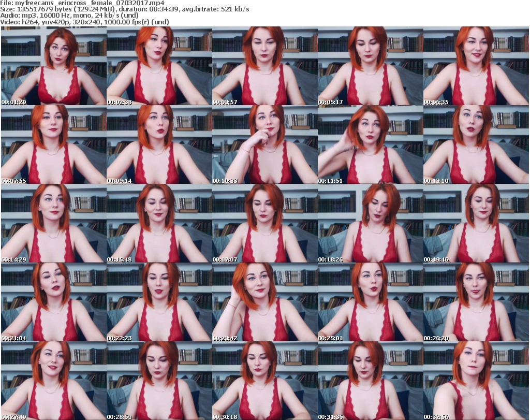Open the frame stamped 00:11:51
The width and height of the screenshot is (530, 420).
point(370,144)
